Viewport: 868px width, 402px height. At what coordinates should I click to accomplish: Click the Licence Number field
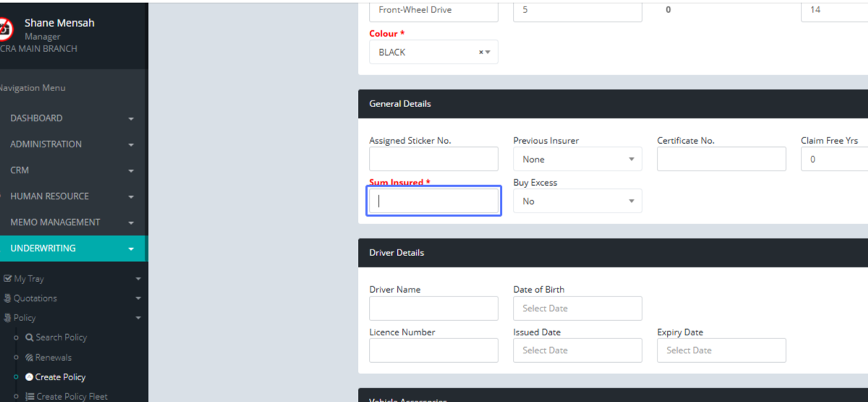click(x=433, y=351)
